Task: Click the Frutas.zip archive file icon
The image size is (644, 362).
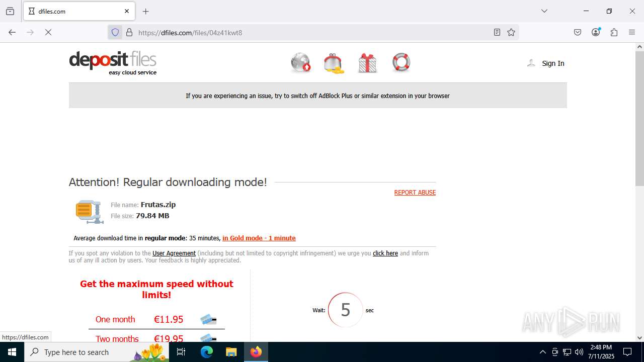Action: (90, 212)
